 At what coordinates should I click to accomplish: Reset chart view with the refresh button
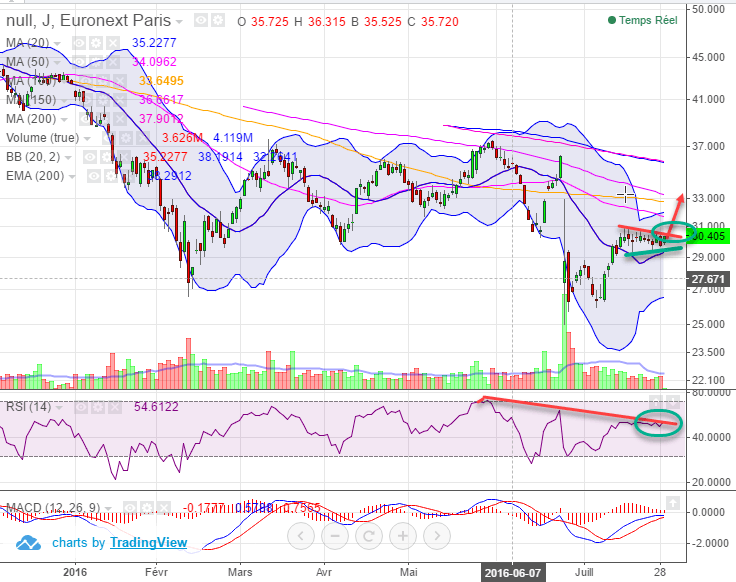point(369,536)
